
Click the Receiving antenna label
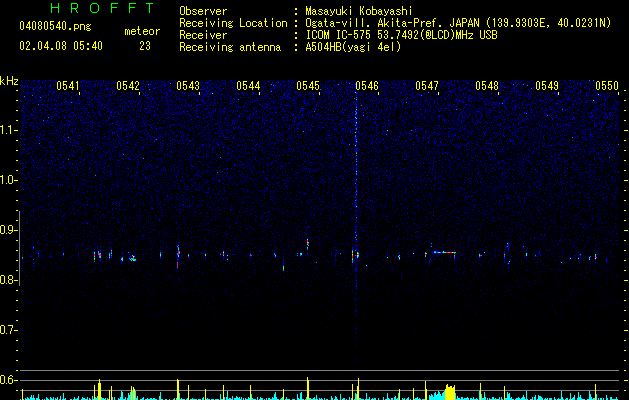coord(230,47)
